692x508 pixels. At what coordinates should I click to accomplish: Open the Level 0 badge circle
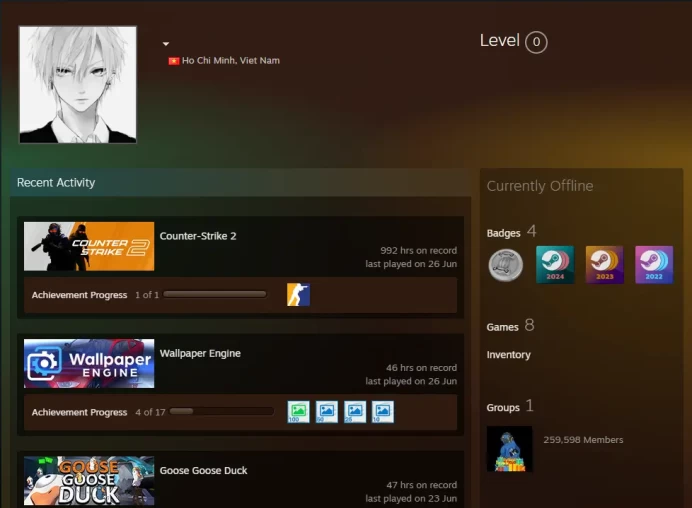(x=536, y=42)
